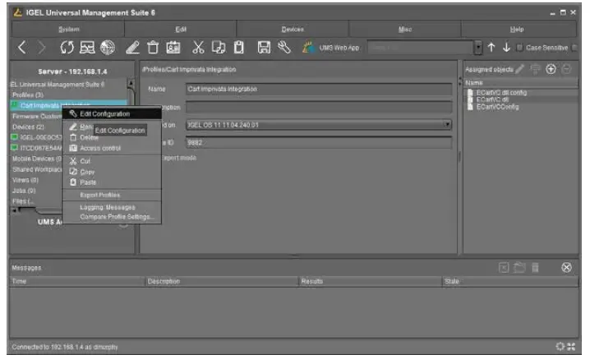Choose Cut in context menu

[x=112, y=161]
